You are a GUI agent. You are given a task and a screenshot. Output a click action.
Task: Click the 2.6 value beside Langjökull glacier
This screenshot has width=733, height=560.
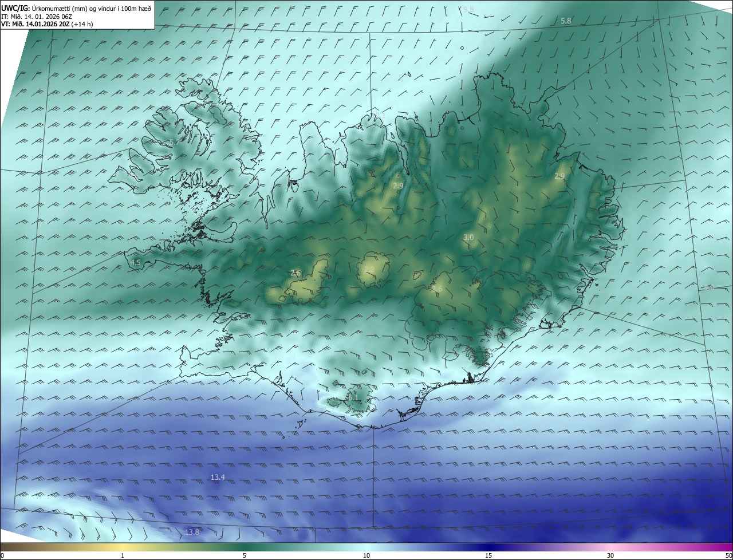click(295, 273)
